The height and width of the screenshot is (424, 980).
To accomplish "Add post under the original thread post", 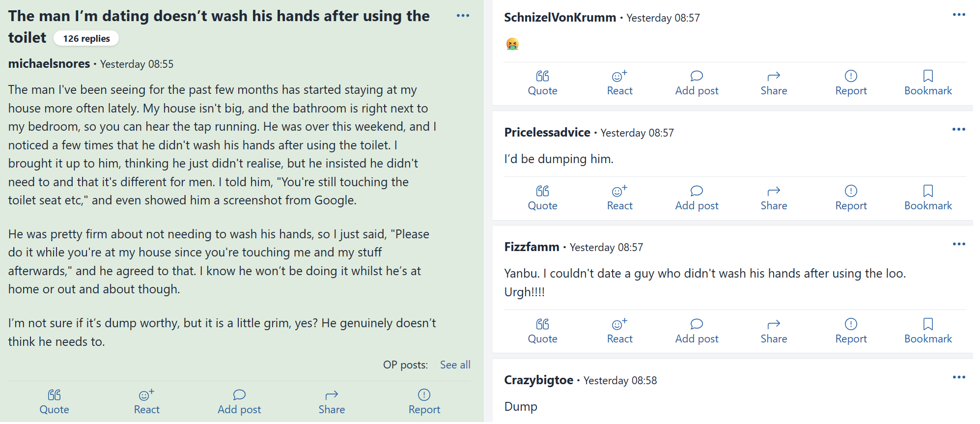I will pyautogui.click(x=239, y=402).
